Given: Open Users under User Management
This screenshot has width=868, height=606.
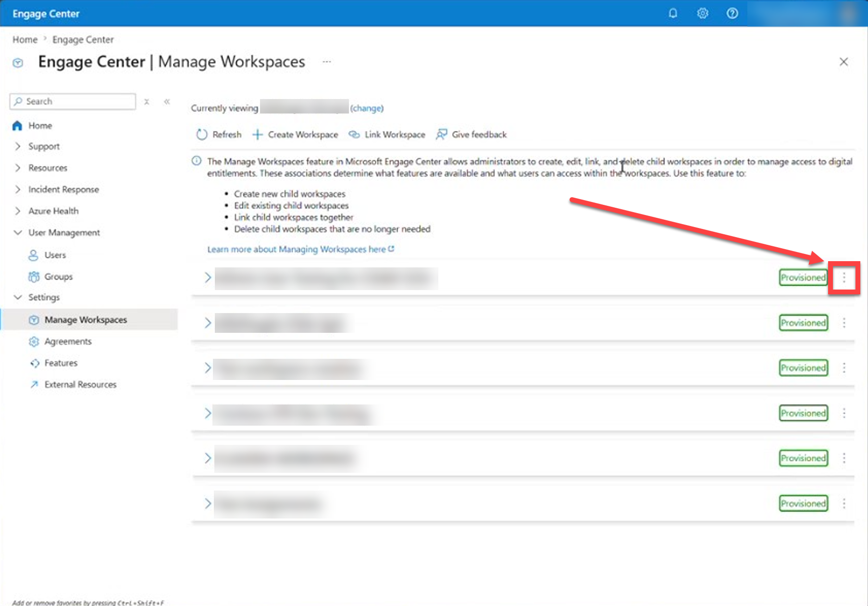Looking at the screenshot, I should point(55,255).
